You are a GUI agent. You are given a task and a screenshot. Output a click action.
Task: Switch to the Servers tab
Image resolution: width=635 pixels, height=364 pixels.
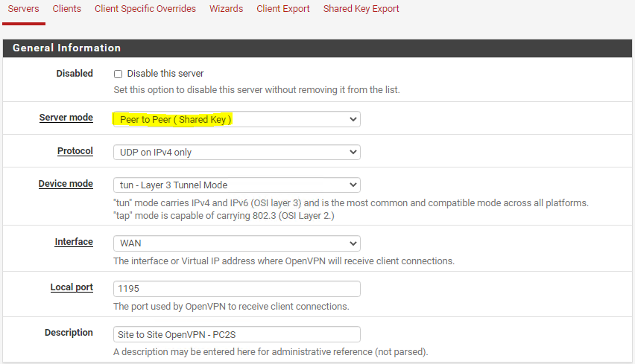point(24,9)
